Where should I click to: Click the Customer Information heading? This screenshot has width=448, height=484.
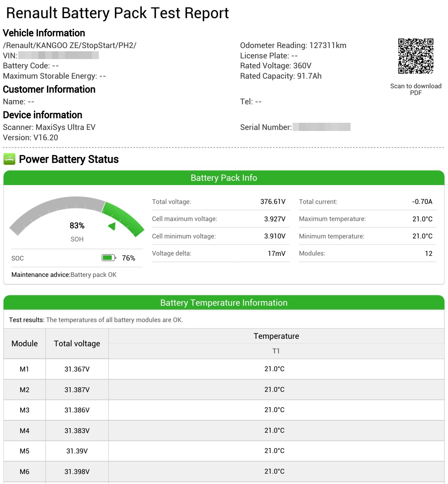coord(49,89)
